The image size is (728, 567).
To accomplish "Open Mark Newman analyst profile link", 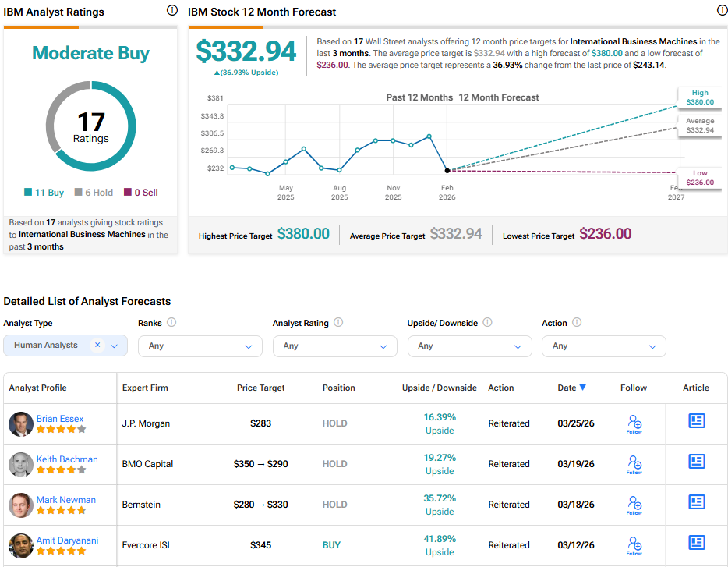I will tap(66, 500).
